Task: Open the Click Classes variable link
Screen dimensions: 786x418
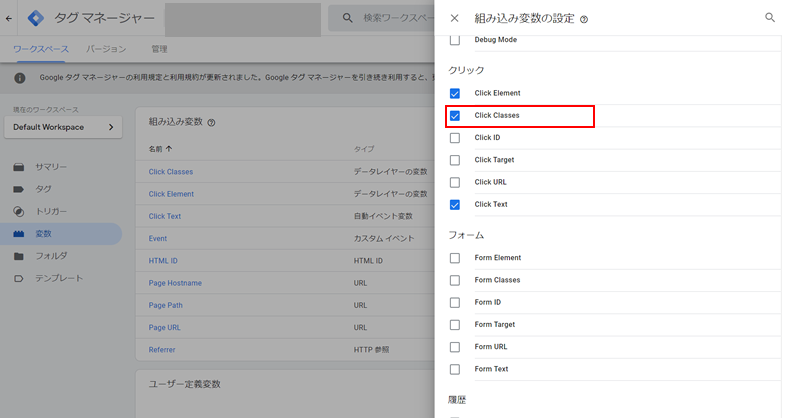Action: pos(170,172)
